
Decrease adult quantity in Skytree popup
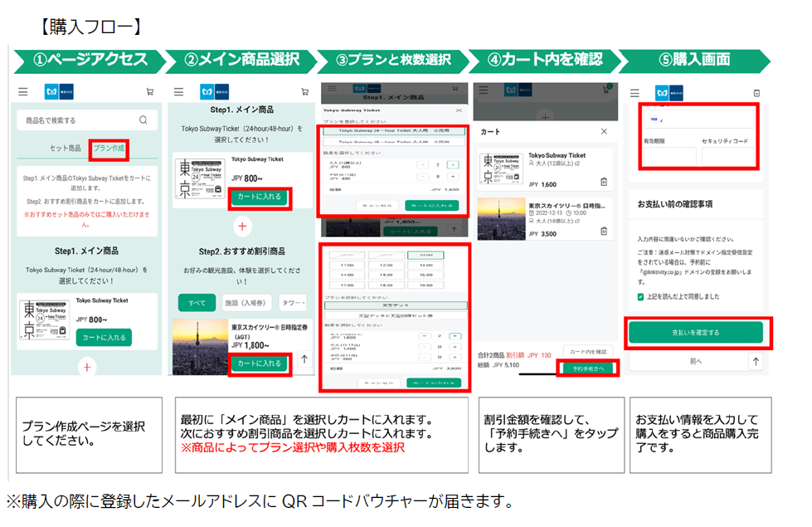click(425, 336)
